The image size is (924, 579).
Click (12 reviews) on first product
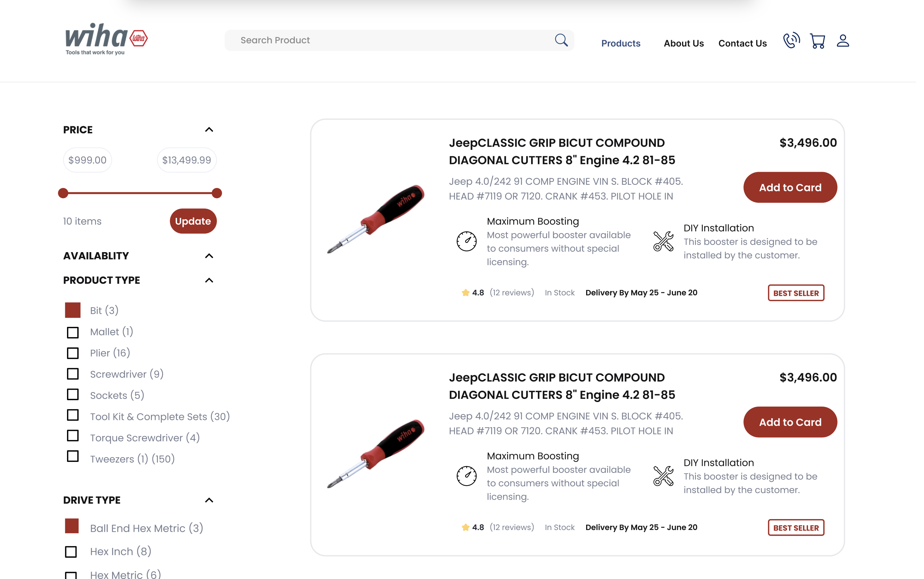click(511, 293)
